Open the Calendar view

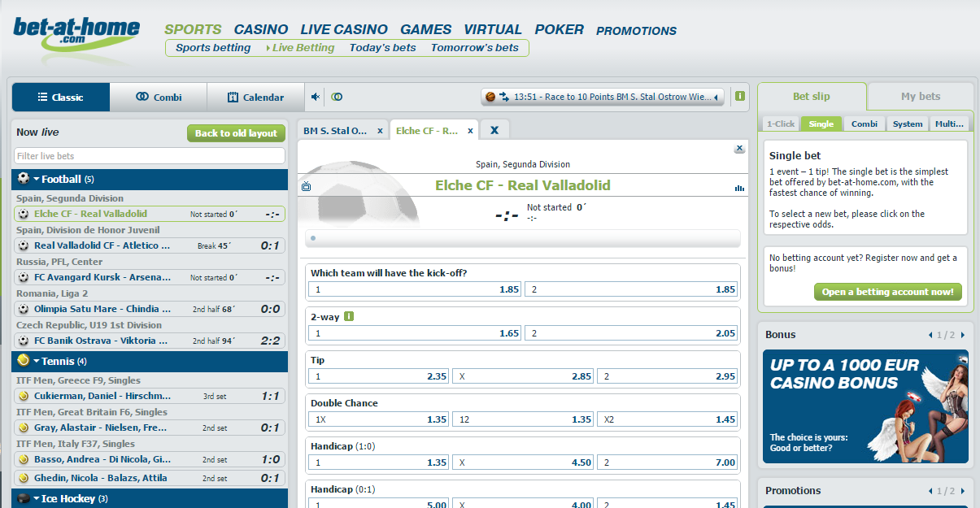coord(256,97)
